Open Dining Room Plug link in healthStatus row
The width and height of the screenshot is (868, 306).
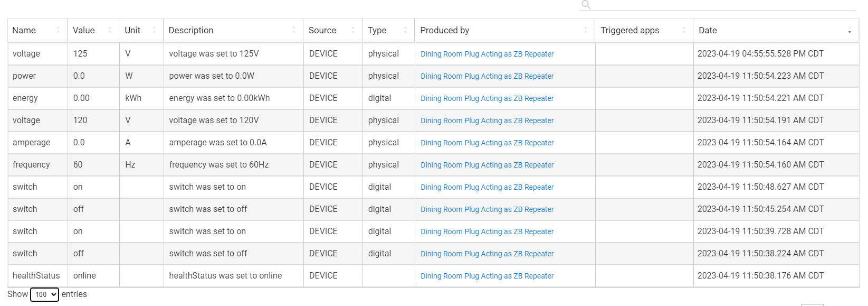487,276
